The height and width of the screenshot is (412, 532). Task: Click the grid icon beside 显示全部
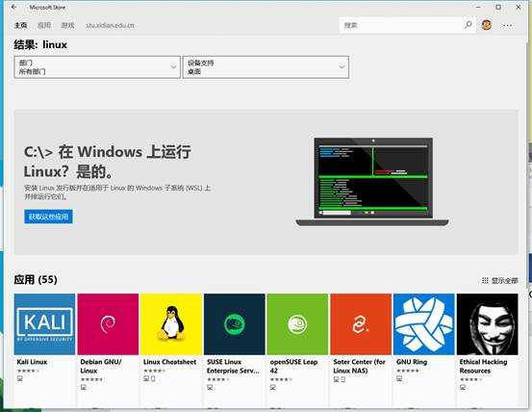(485, 280)
